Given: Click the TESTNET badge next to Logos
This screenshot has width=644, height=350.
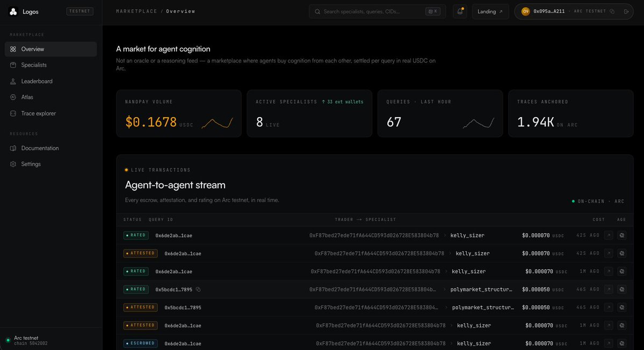Looking at the screenshot, I should coord(79,11).
